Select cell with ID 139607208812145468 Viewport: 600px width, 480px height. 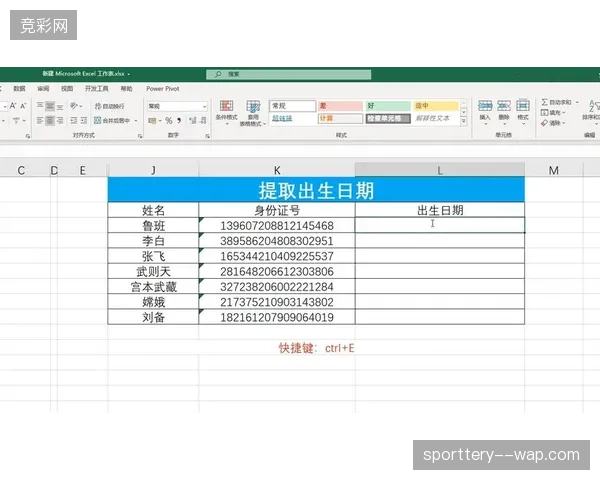277,225
